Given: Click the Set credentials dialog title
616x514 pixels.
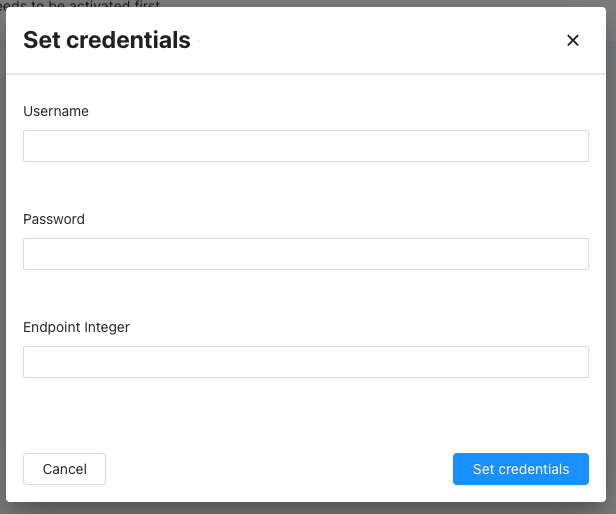Looking at the screenshot, I should [x=106, y=40].
